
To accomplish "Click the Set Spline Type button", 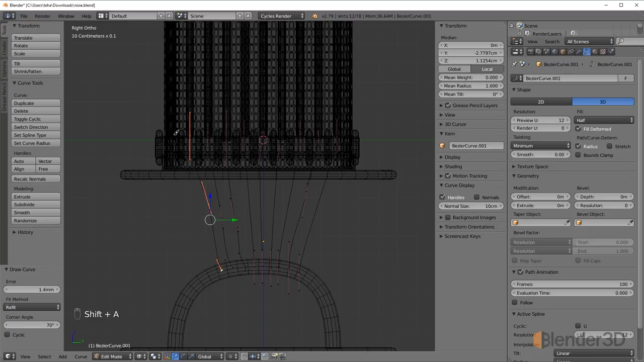I will coord(36,135).
